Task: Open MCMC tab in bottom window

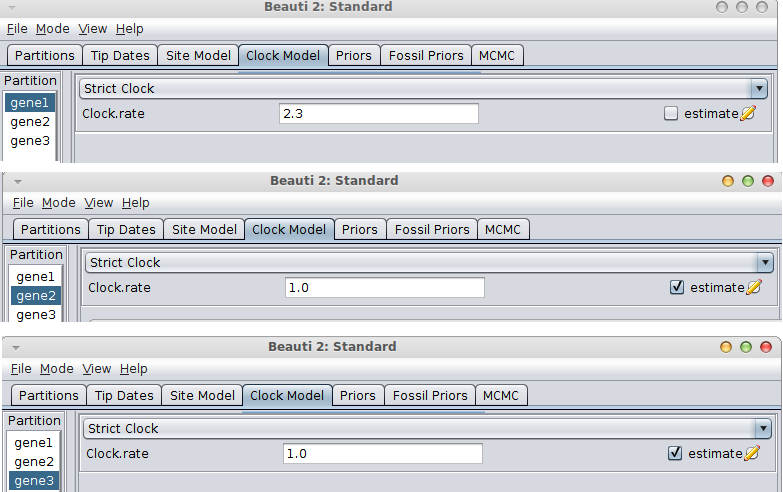Action: point(501,396)
